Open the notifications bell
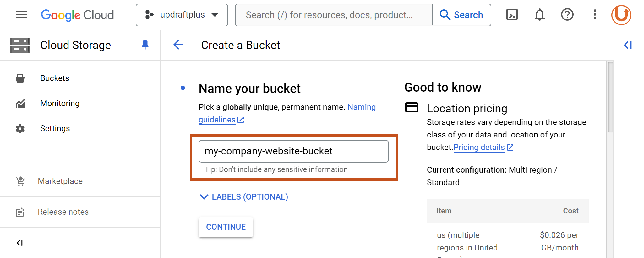 [x=539, y=15]
